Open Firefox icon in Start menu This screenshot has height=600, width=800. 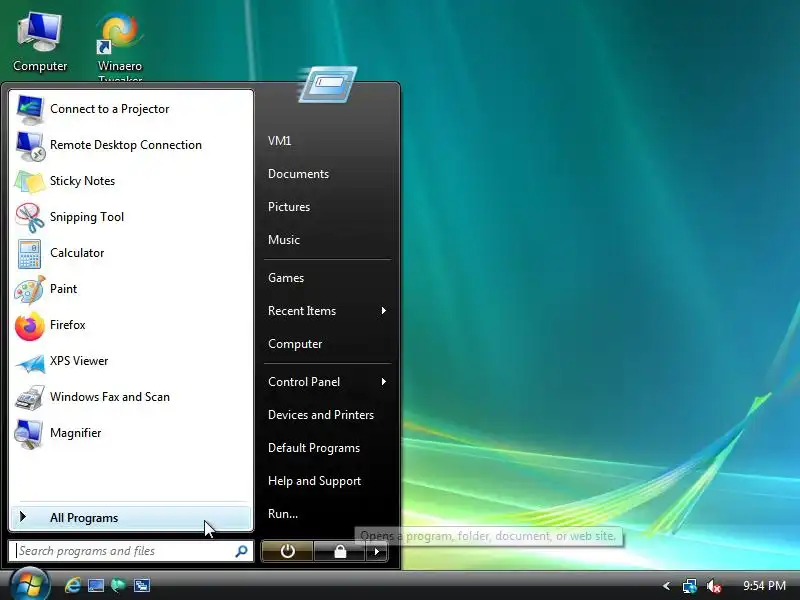tap(30, 326)
